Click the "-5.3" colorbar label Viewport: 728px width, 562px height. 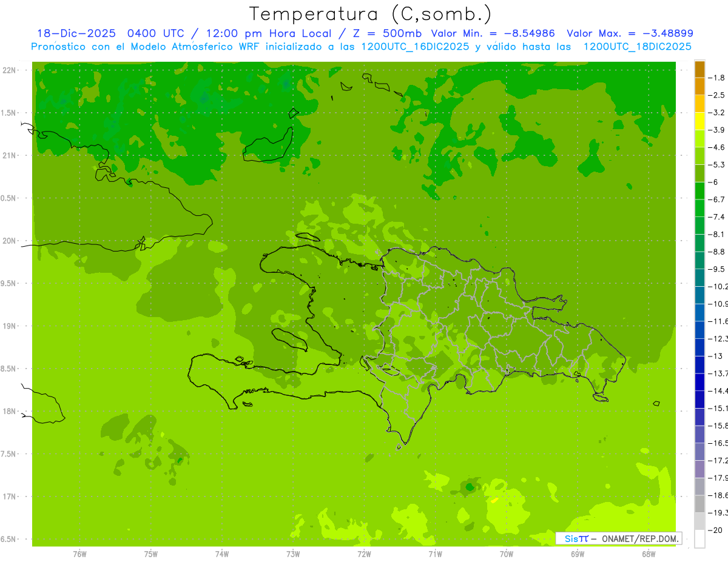coord(718,165)
